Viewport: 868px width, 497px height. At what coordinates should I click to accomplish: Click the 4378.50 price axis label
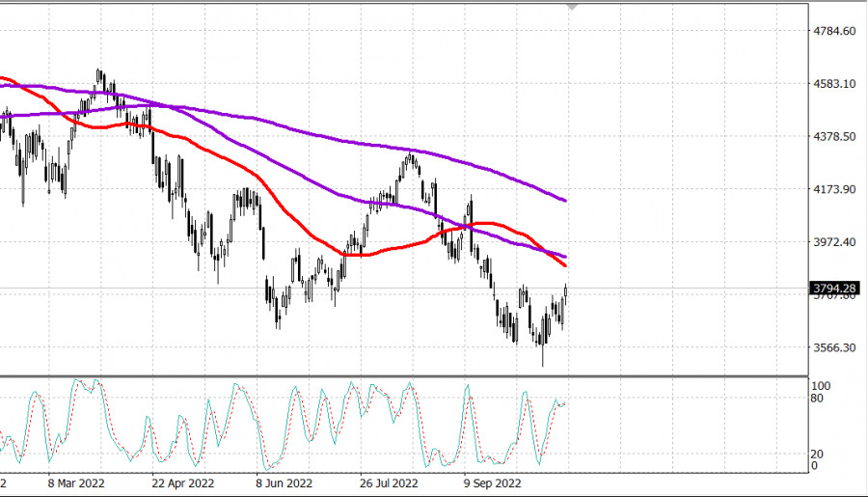pyautogui.click(x=834, y=137)
